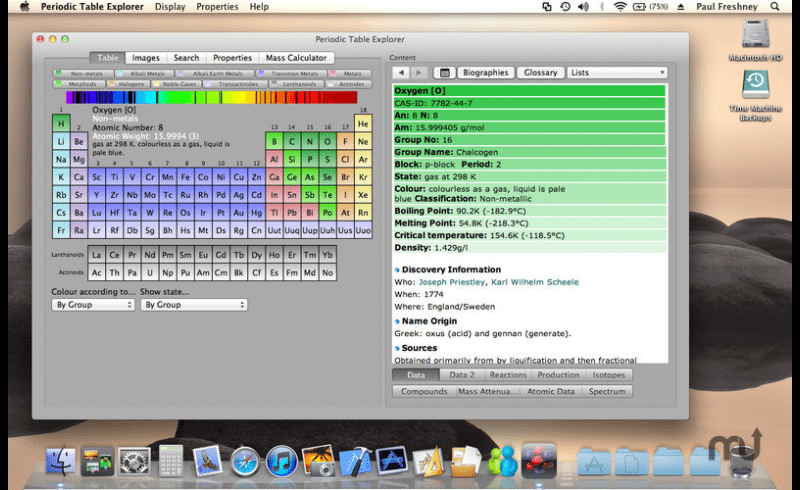Open the Display menu
The height and width of the screenshot is (490, 800).
pyautogui.click(x=170, y=7)
